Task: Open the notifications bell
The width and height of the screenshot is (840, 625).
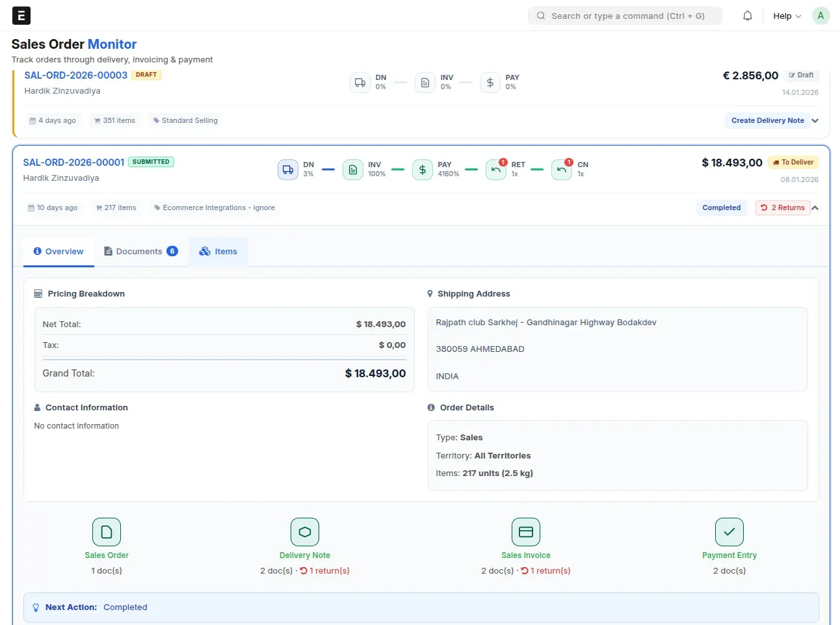Action: pos(748,16)
